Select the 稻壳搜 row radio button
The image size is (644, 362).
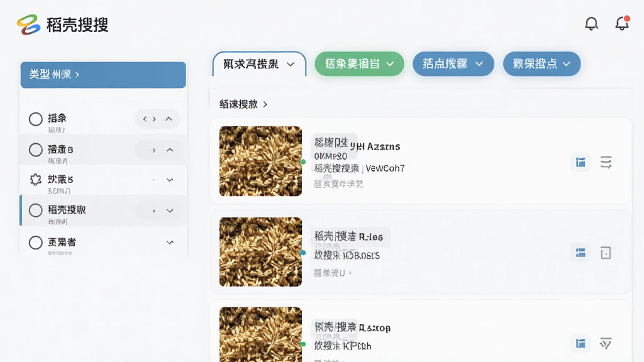(36, 211)
